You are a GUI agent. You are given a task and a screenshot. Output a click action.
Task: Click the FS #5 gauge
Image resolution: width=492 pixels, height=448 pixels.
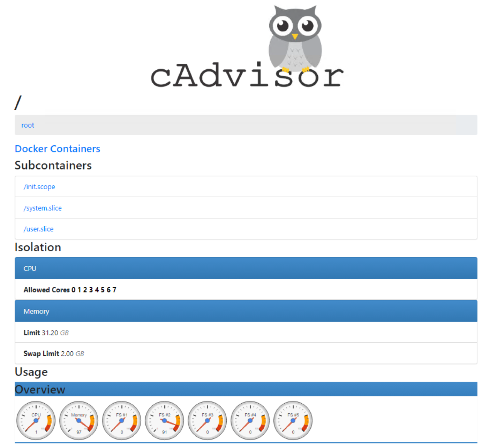(x=293, y=421)
